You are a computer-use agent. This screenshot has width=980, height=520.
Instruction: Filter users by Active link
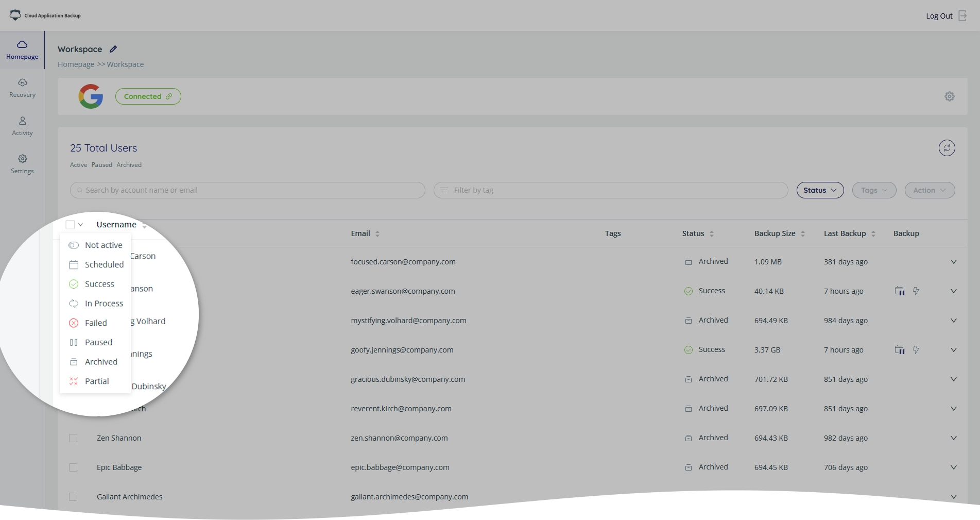point(79,165)
